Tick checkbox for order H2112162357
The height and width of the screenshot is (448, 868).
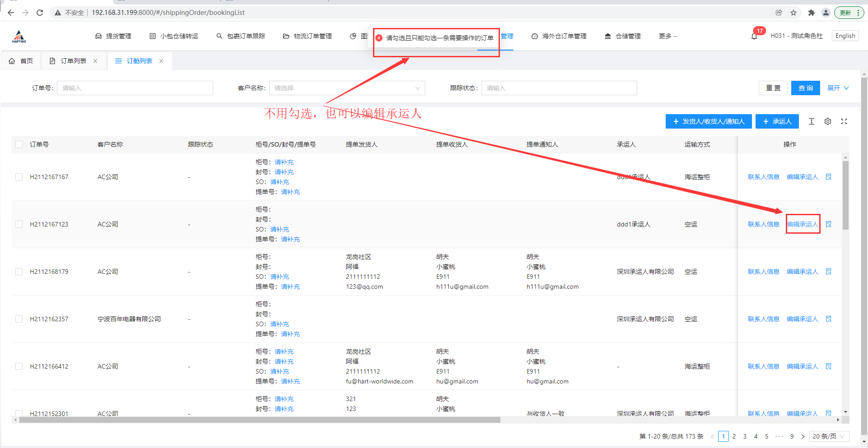point(19,319)
